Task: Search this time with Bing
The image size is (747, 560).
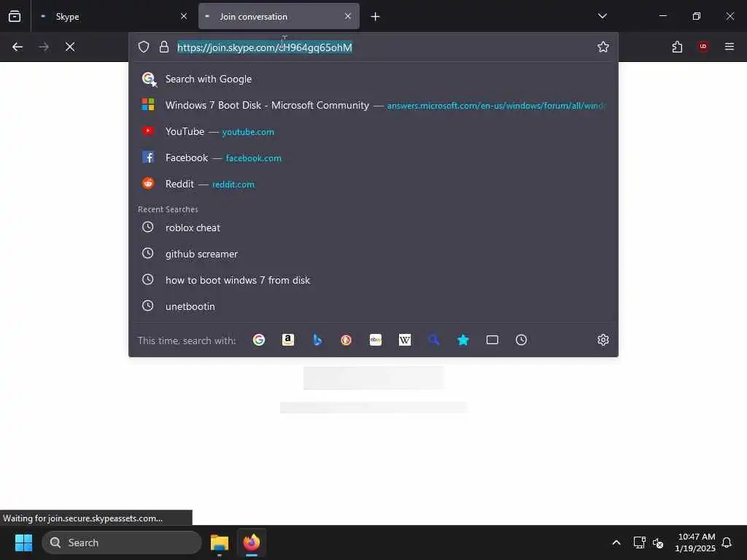Action: (x=317, y=340)
